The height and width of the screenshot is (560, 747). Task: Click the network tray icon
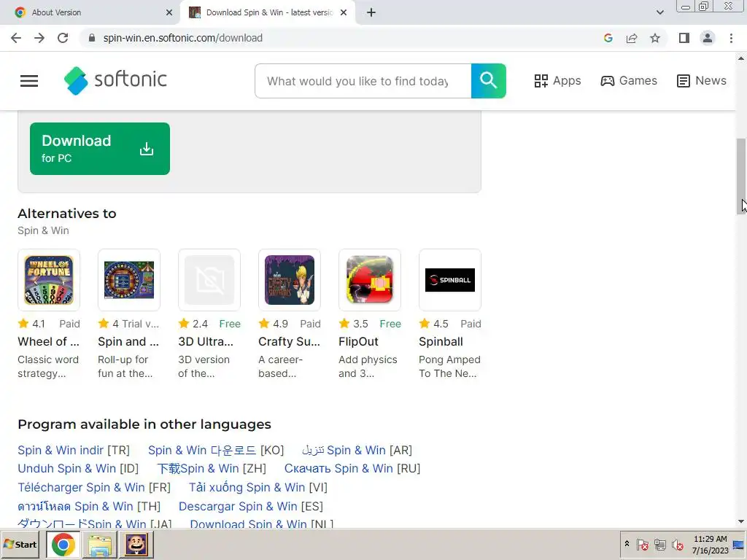pos(659,544)
